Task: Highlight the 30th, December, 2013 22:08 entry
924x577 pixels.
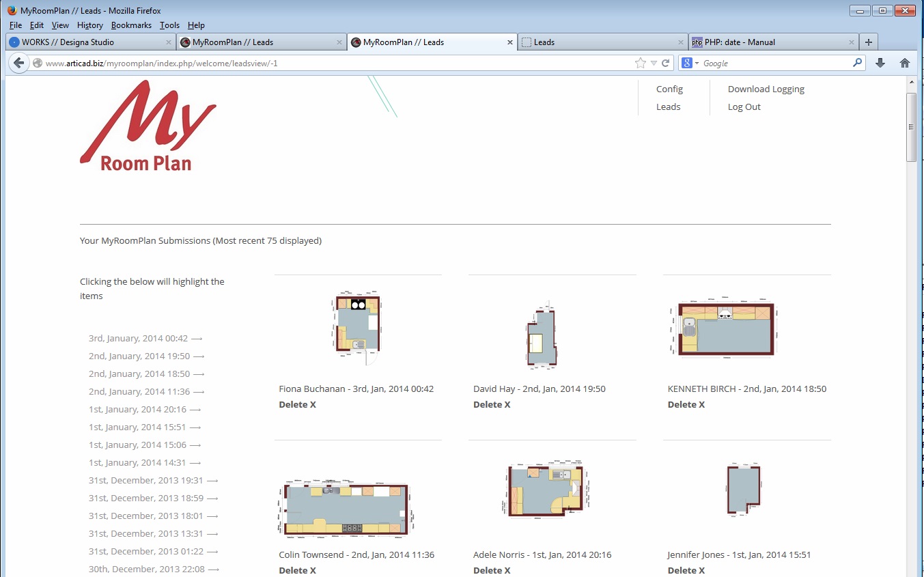Action: pos(154,569)
